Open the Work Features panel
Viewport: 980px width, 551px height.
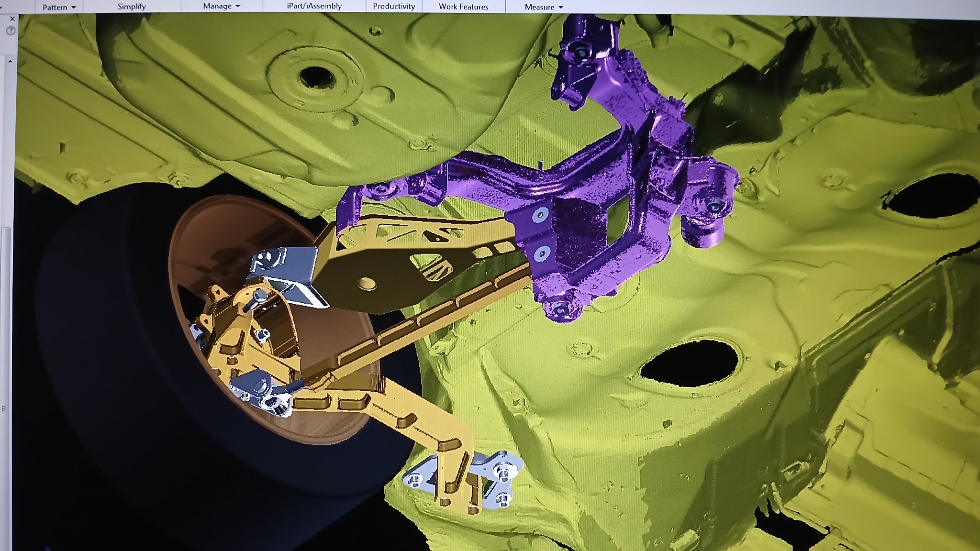pyautogui.click(x=463, y=7)
